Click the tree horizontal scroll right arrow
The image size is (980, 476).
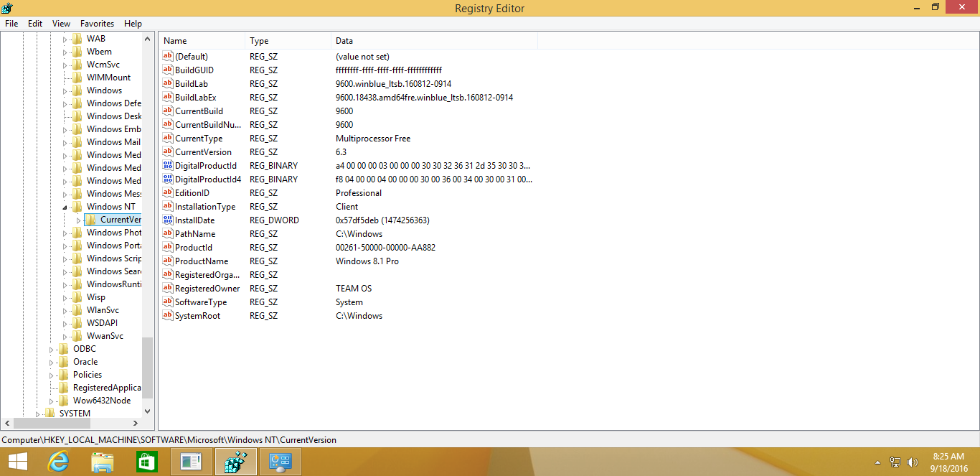pos(136,424)
